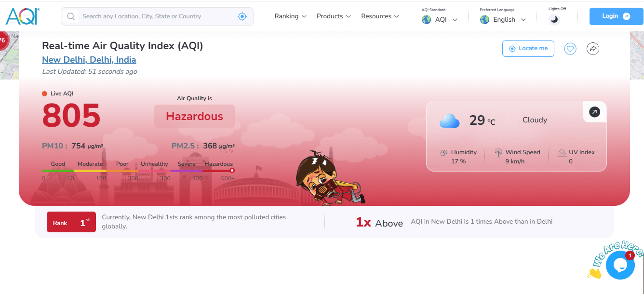Click the locate target icon in search bar

[242, 16]
